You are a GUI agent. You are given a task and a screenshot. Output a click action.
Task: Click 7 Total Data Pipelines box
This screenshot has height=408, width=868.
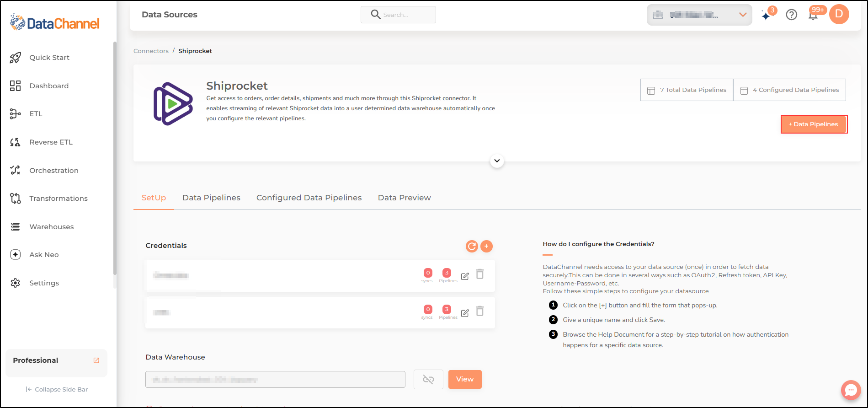click(x=687, y=90)
